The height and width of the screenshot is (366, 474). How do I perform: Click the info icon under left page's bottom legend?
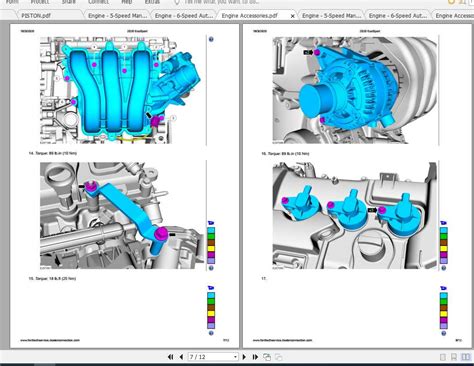click(x=211, y=333)
